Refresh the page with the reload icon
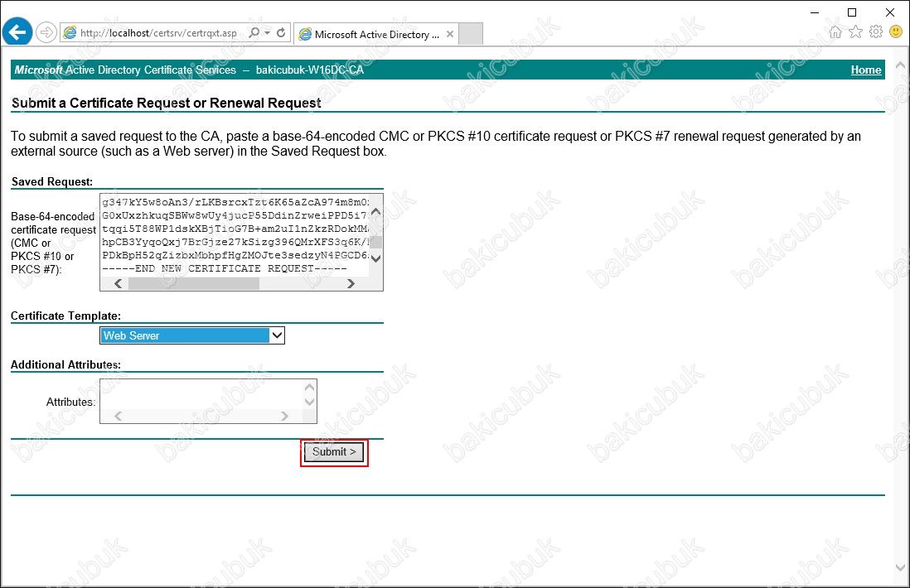 (x=281, y=32)
